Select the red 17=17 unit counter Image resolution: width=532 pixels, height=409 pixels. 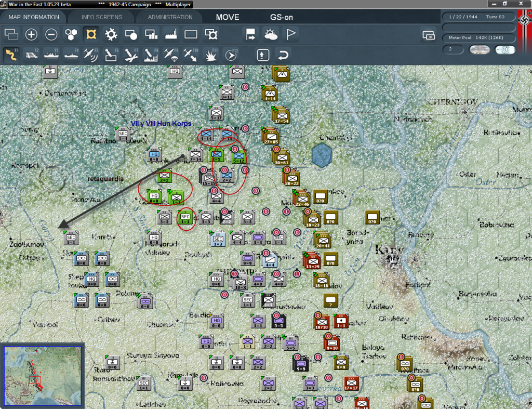tap(351, 383)
